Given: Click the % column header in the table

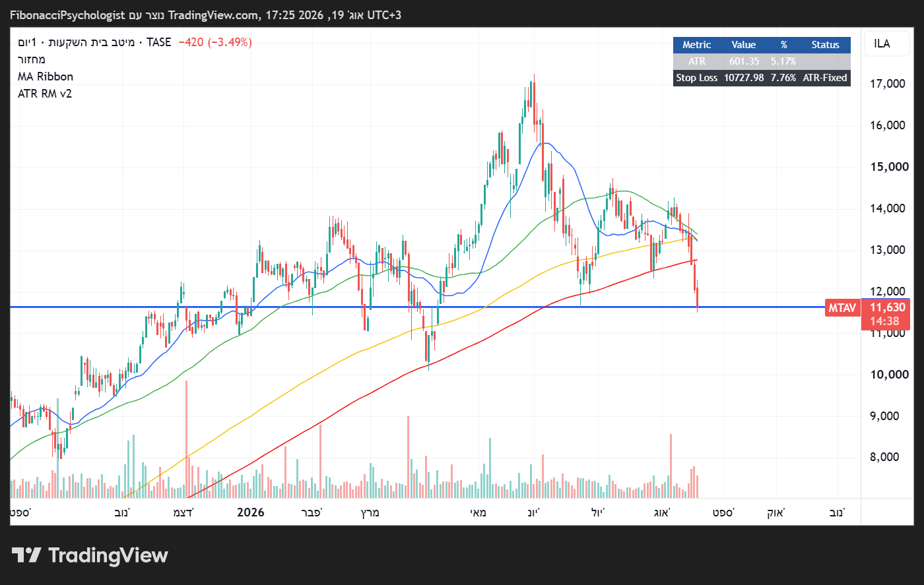Looking at the screenshot, I should pos(784,45).
